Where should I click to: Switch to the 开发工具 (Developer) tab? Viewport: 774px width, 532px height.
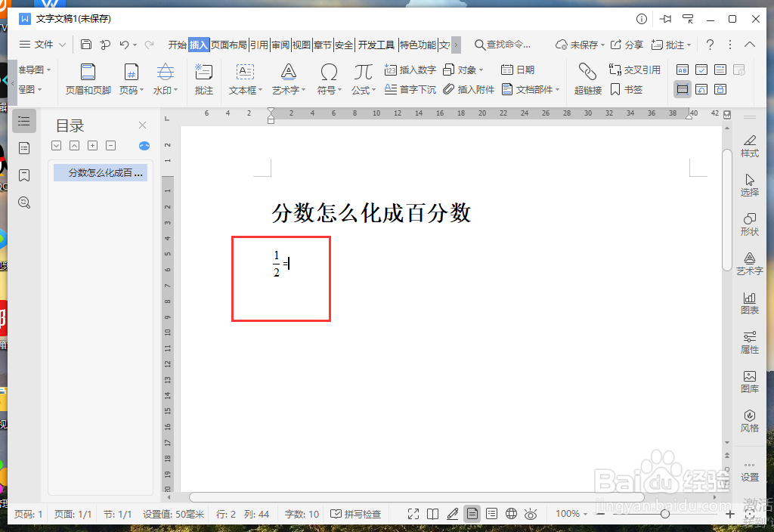click(x=376, y=45)
